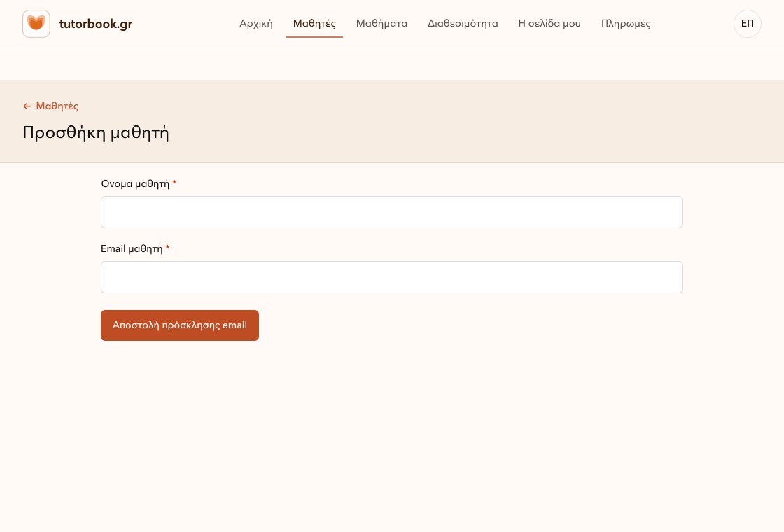Select the Μαθητές navigation tab

(x=314, y=24)
